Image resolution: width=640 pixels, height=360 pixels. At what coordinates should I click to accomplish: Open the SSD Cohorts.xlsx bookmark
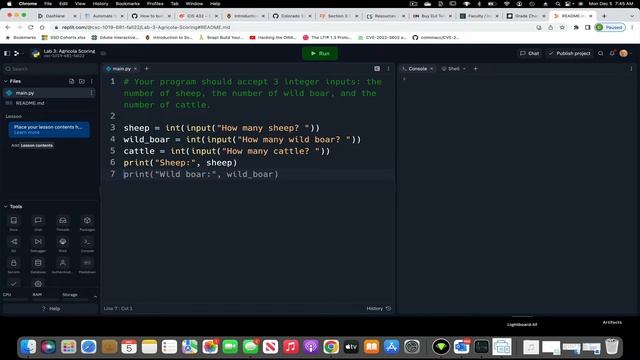64,37
